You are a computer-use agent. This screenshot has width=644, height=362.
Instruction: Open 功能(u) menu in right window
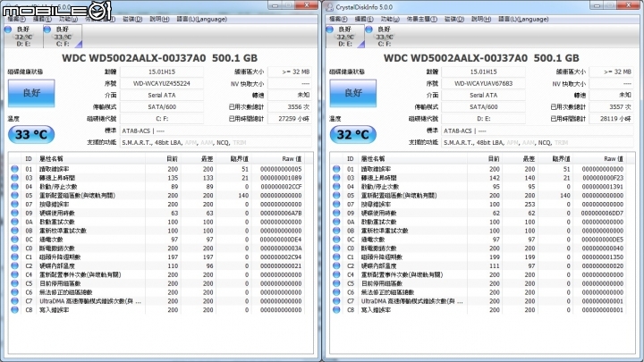(x=390, y=19)
